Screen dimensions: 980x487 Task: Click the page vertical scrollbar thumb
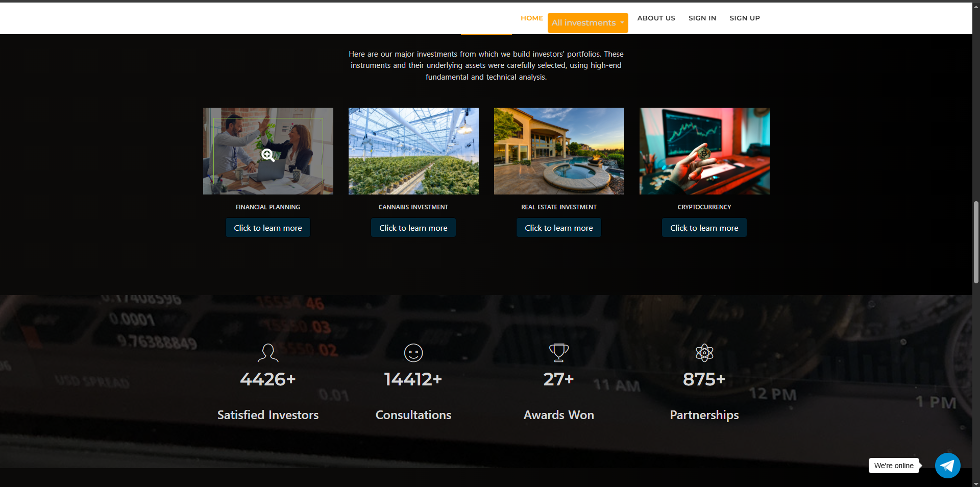coord(976,242)
